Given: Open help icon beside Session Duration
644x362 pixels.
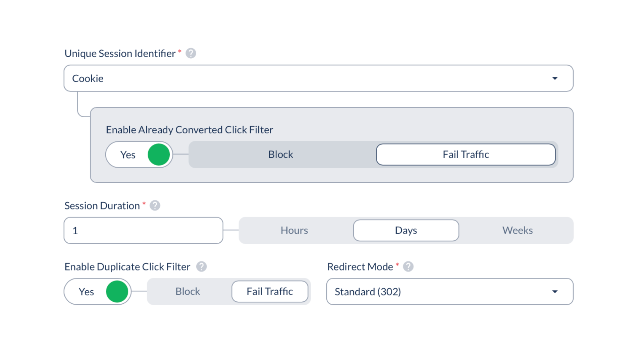Looking at the screenshot, I should click(155, 205).
